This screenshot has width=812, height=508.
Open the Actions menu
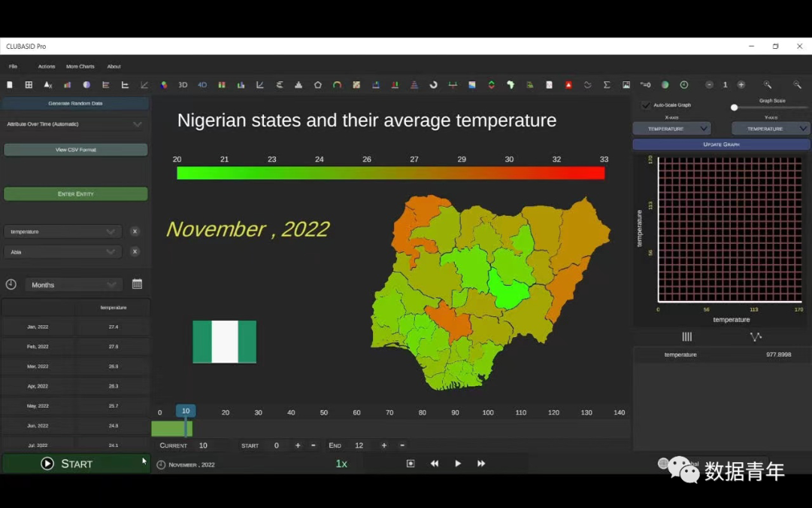(x=46, y=66)
